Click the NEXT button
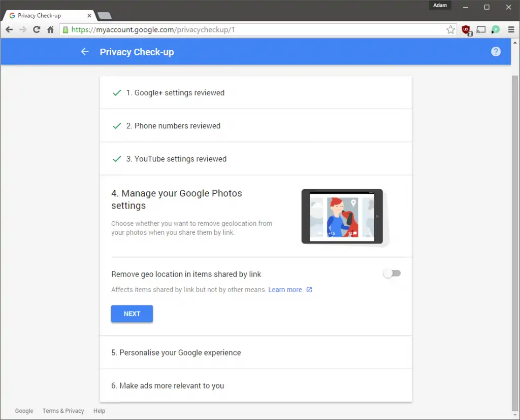 [132, 313]
